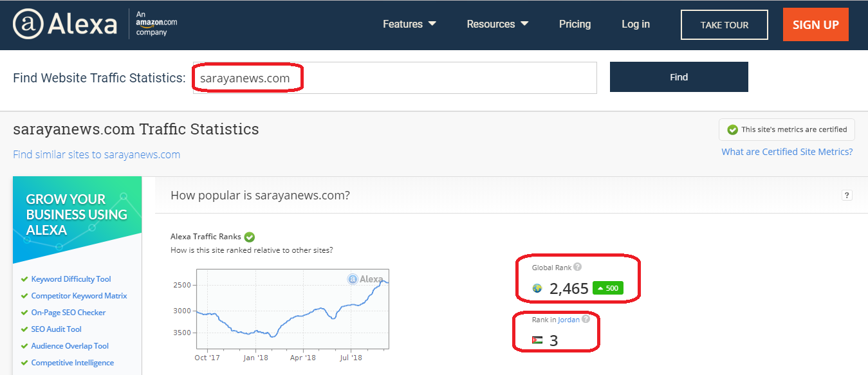This screenshot has width=868, height=375.
Task: Click the Jordan flag icon
Action: point(537,340)
